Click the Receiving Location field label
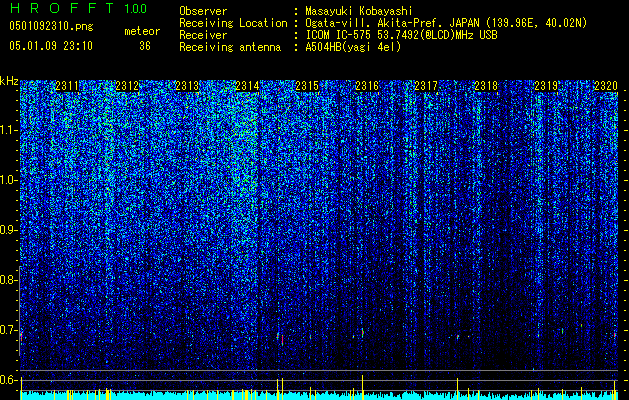This screenshot has height=400, width=629. [233, 23]
